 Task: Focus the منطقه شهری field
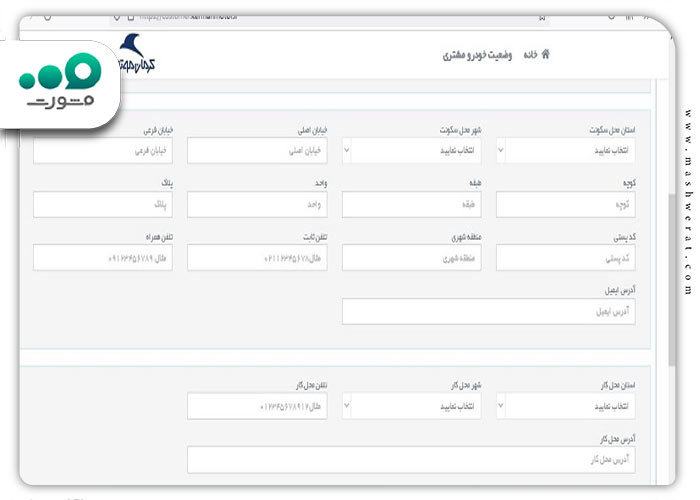412,258
